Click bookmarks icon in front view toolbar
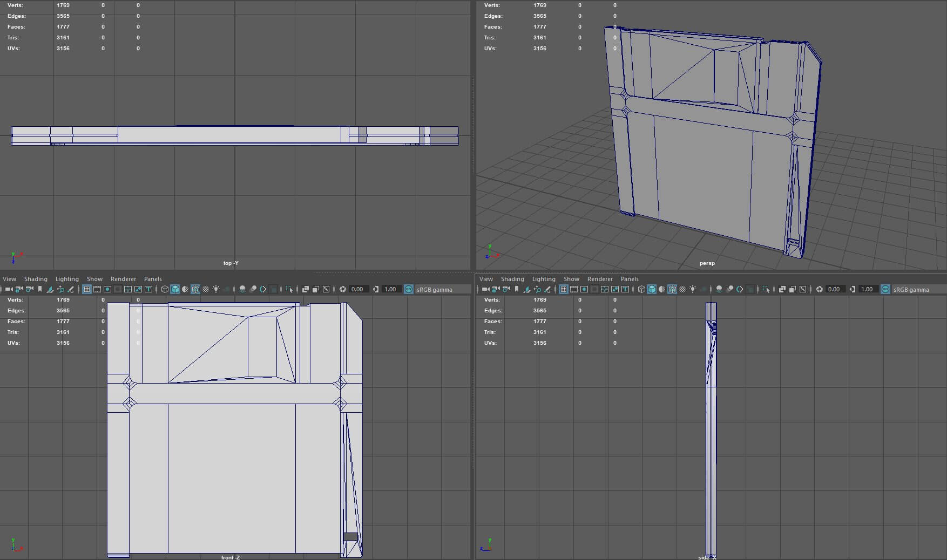 [x=40, y=290]
